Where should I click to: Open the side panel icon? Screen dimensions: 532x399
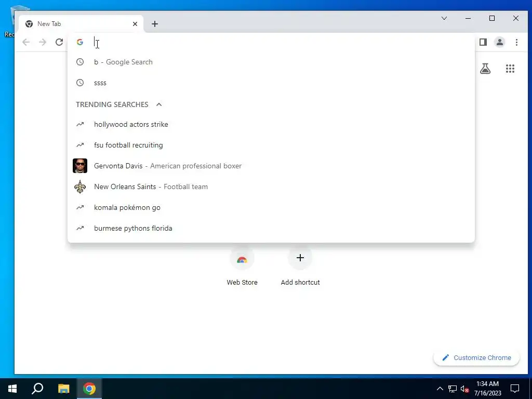point(483,42)
